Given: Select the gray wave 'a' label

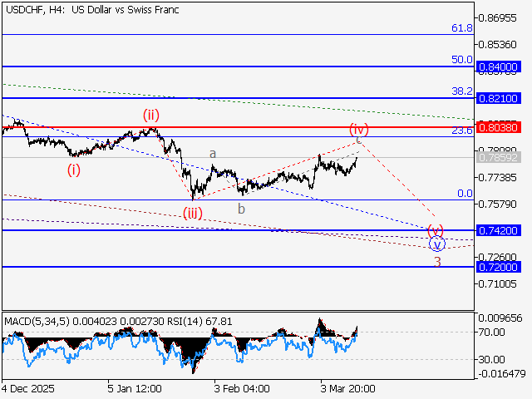Looking at the screenshot, I should pos(213,154).
